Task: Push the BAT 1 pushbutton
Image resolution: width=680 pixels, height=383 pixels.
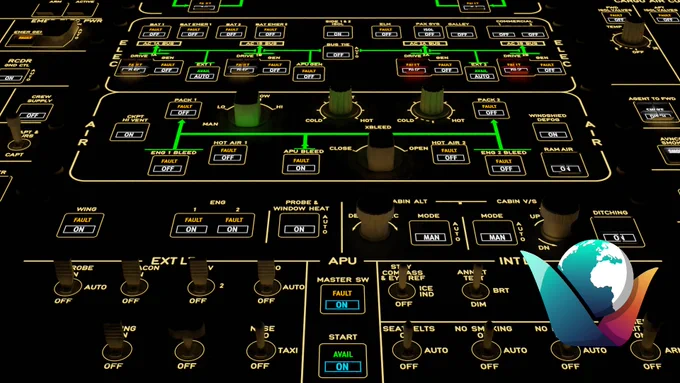Action: point(155,32)
